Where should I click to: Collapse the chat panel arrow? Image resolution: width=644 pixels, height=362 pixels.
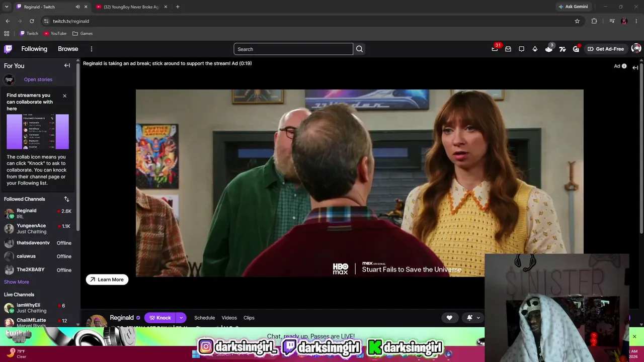click(635, 67)
